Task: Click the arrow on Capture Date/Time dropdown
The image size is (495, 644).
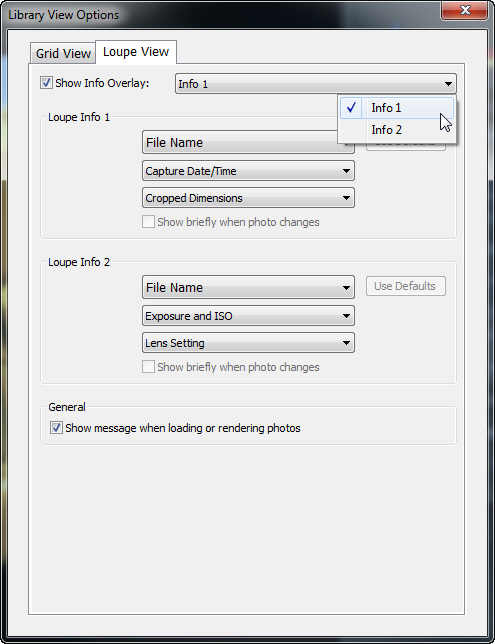Action: (346, 171)
